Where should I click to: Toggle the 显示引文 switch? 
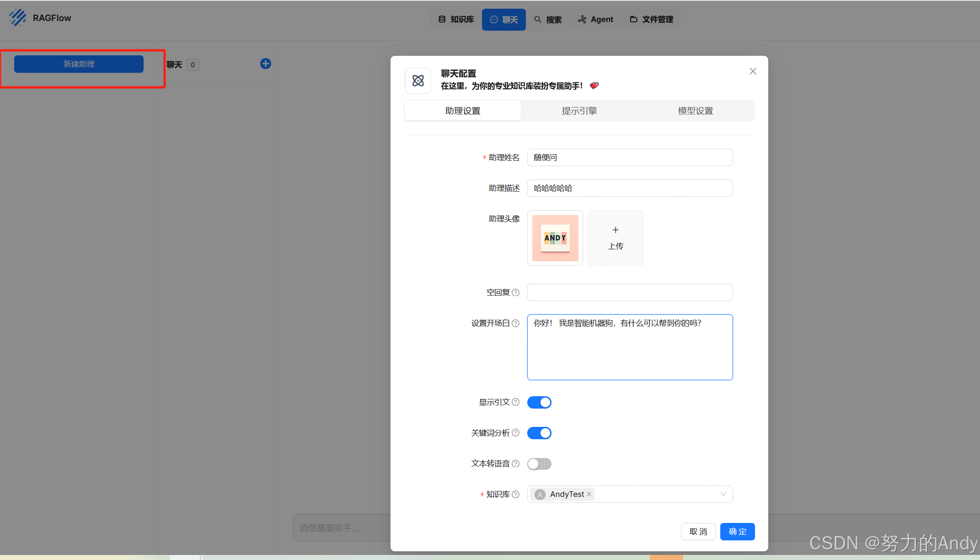tap(539, 402)
